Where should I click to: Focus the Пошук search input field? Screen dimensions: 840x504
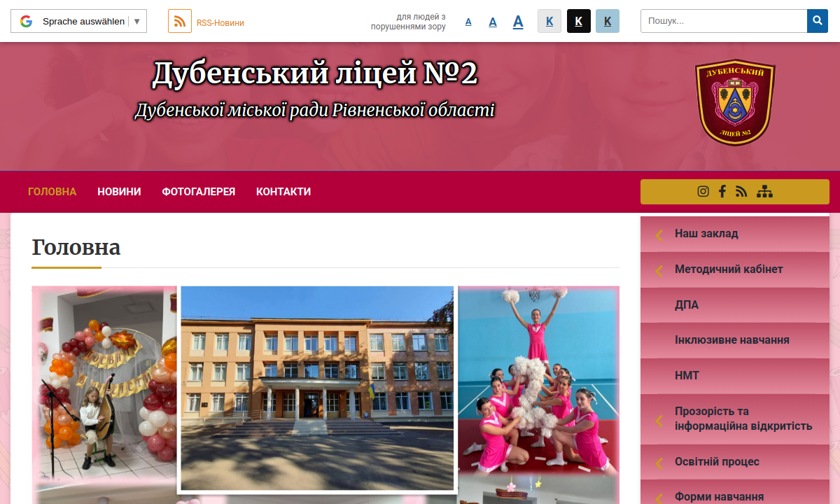(723, 21)
